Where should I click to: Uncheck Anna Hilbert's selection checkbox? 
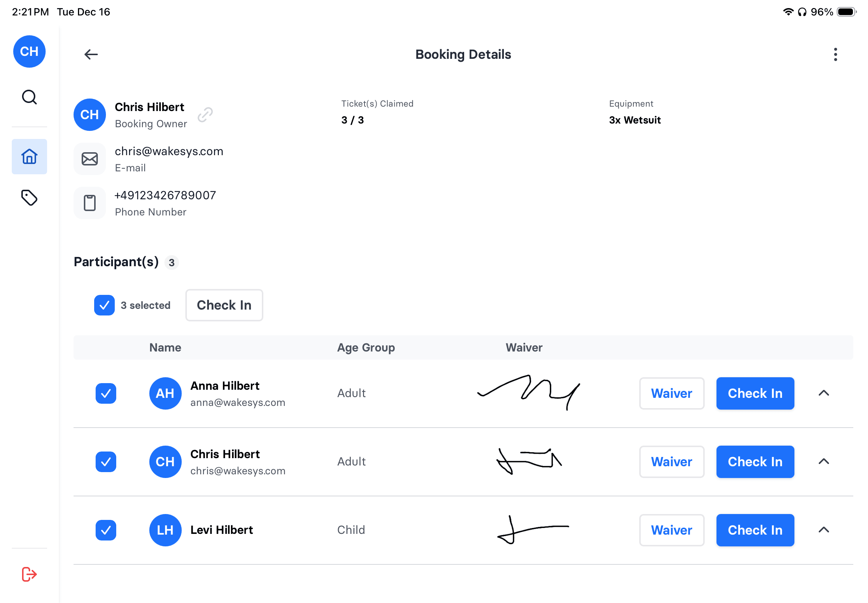(106, 393)
